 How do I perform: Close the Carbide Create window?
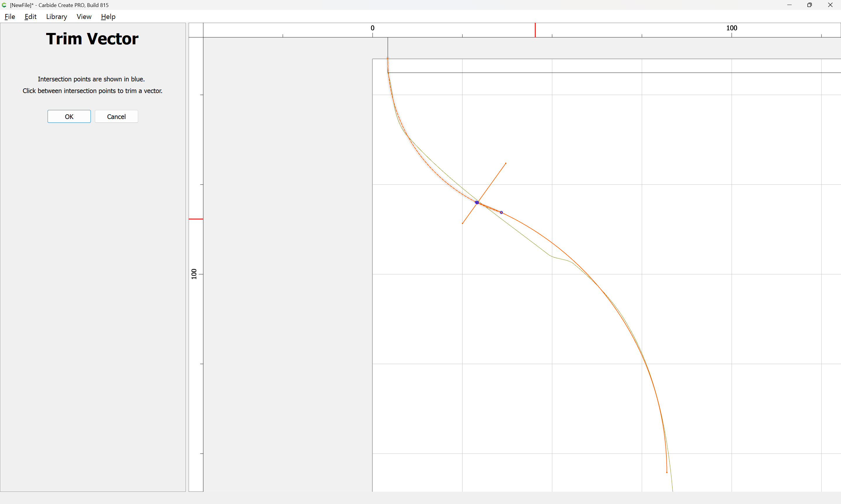pyautogui.click(x=830, y=5)
